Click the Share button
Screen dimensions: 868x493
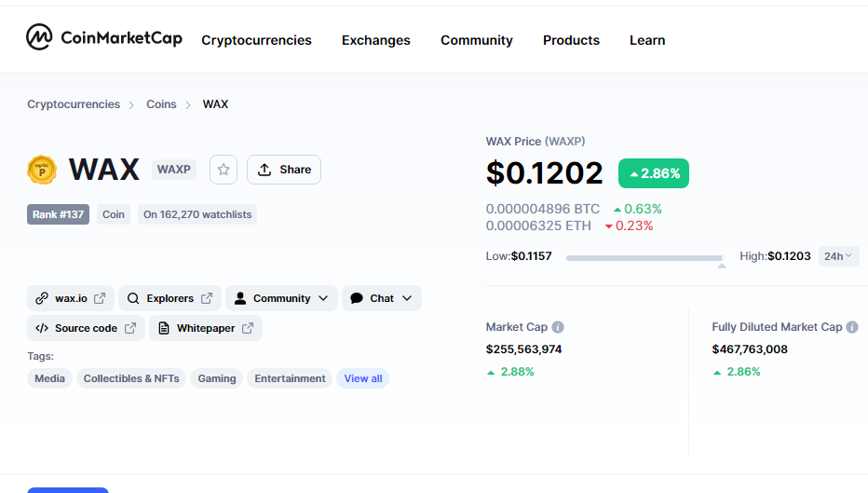click(x=284, y=170)
